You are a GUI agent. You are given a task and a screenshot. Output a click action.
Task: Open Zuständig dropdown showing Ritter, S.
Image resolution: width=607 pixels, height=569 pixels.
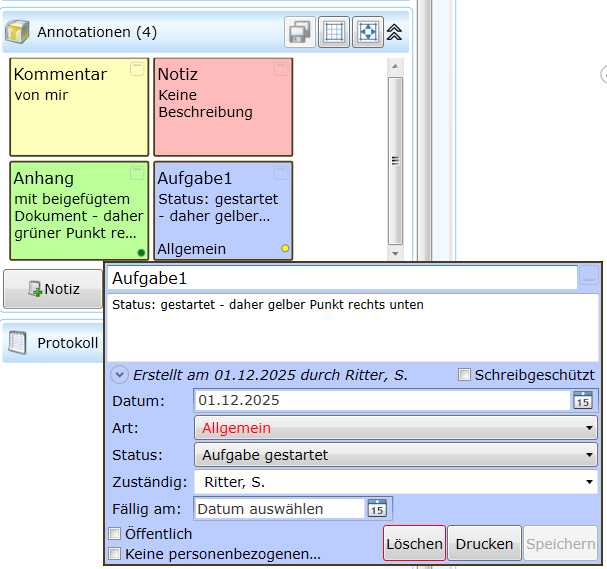tap(395, 482)
